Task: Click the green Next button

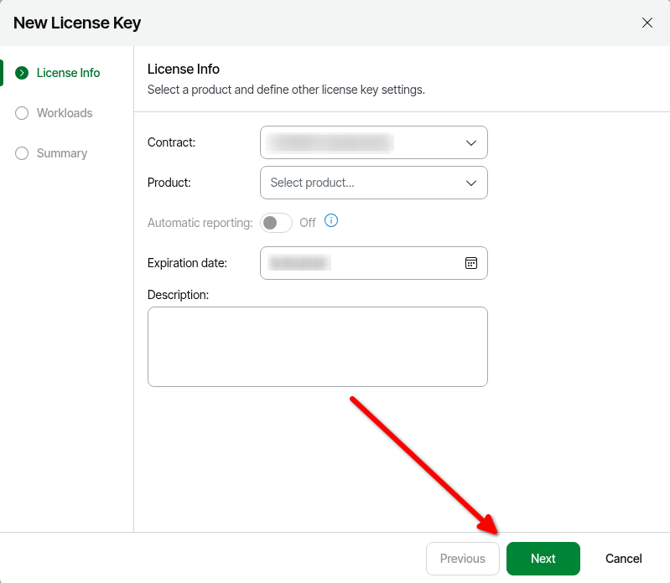Action: click(x=543, y=558)
